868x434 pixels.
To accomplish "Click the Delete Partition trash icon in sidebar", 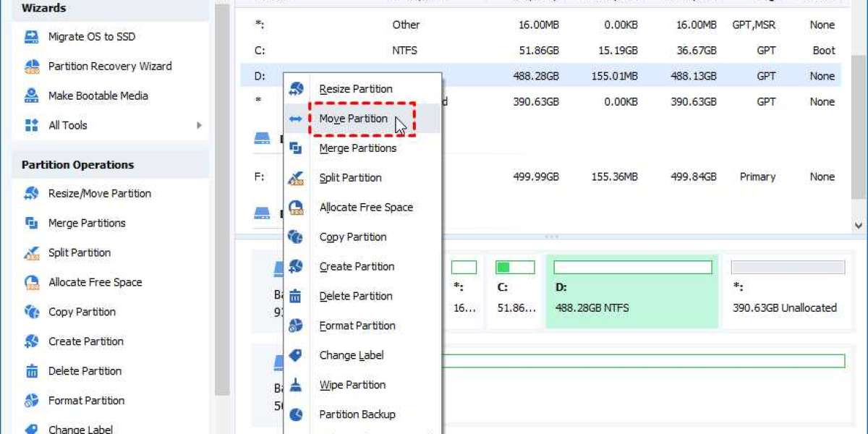I will pos(31,372).
